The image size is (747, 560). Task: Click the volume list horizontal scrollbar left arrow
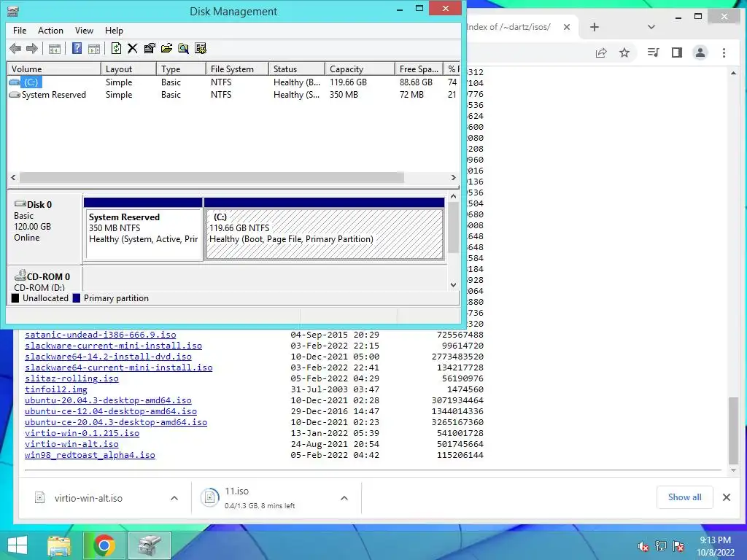click(13, 178)
